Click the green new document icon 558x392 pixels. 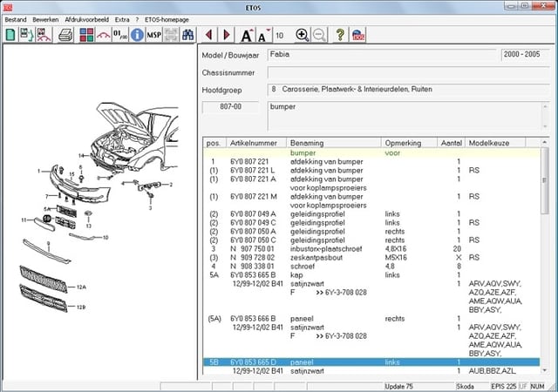tap(10, 35)
